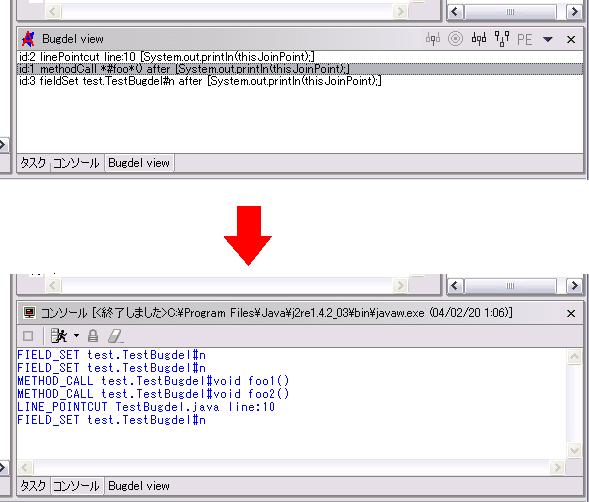Click the console vertical scrollbar down arrow

574,450
